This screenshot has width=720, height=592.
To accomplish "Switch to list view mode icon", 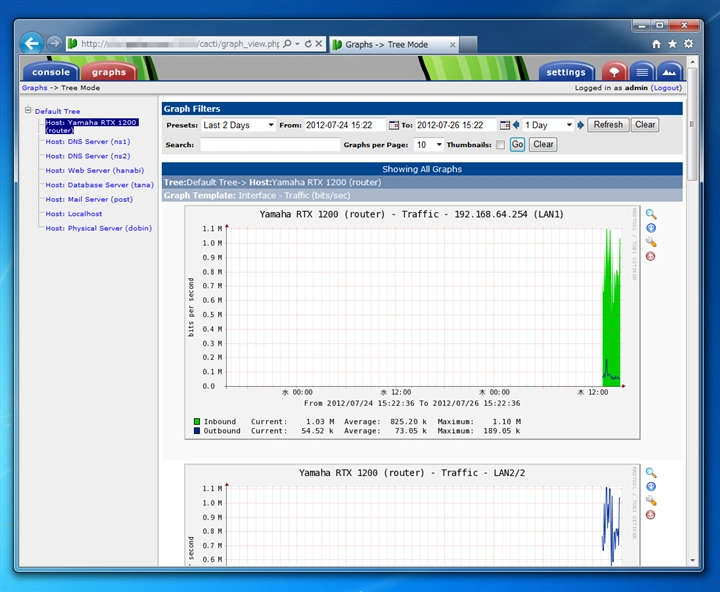I will pyautogui.click(x=642, y=72).
